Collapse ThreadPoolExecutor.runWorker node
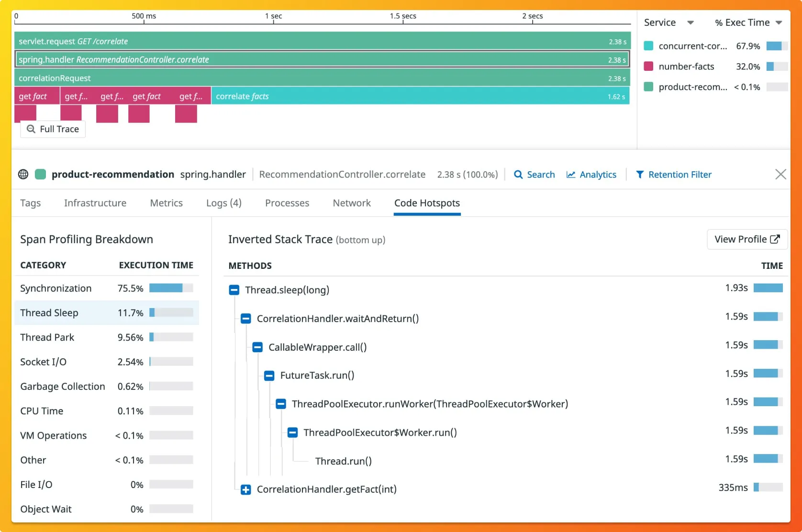 (x=281, y=404)
